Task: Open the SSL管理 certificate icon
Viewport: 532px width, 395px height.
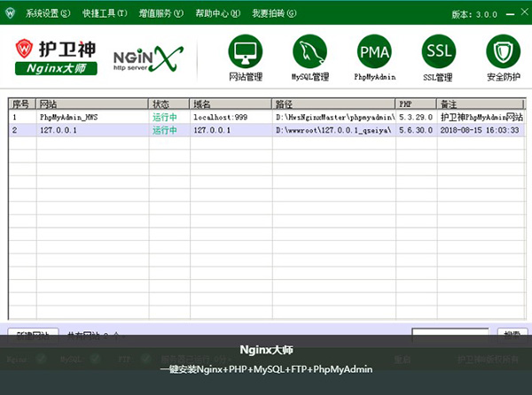Action: [438, 52]
